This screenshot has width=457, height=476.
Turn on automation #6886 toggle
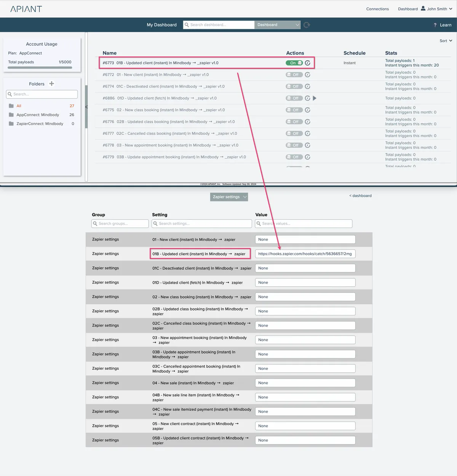294,98
